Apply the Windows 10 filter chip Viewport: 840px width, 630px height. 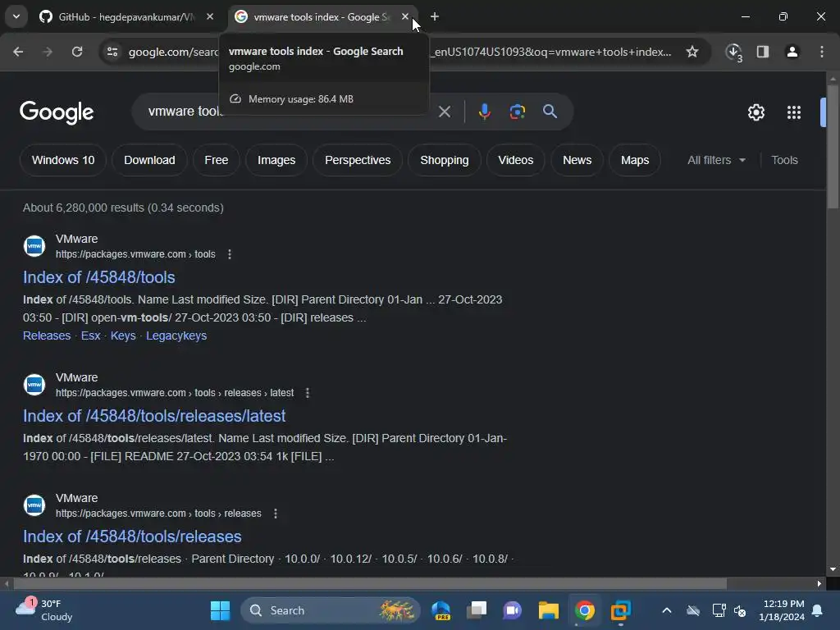pos(62,160)
